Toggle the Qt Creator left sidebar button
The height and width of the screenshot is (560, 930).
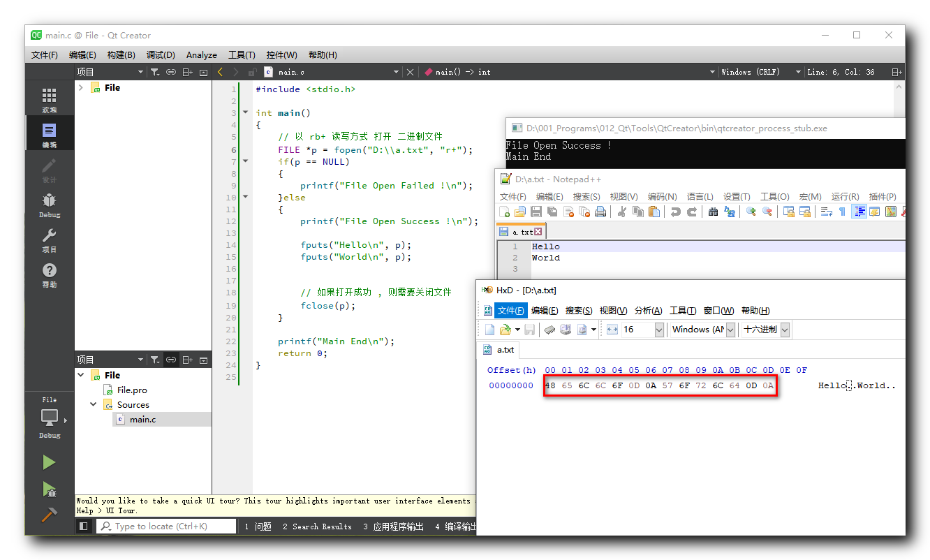point(84,526)
